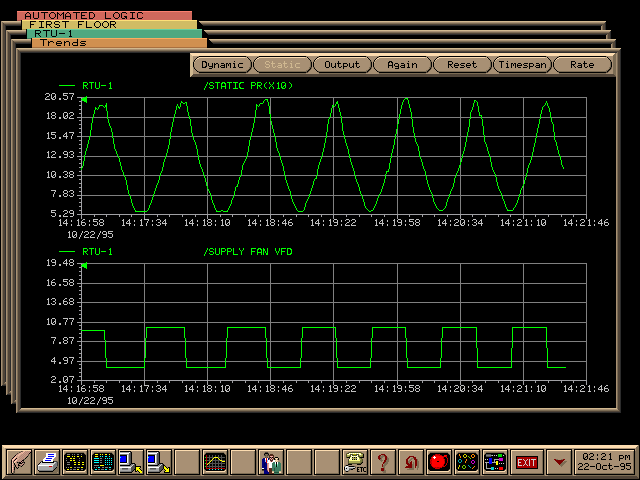Open the trend graph icon in toolbar
The height and width of the screenshot is (480, 640).
(x=215, y=462)
